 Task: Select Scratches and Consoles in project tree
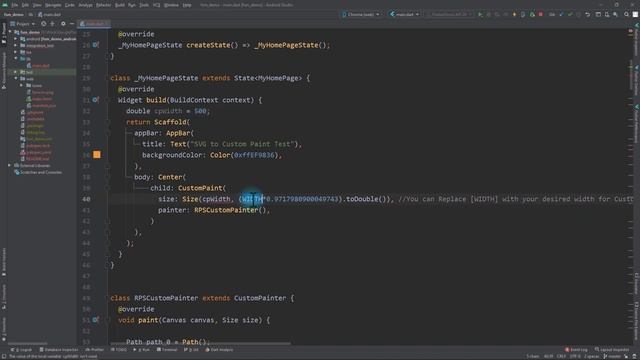38,172
